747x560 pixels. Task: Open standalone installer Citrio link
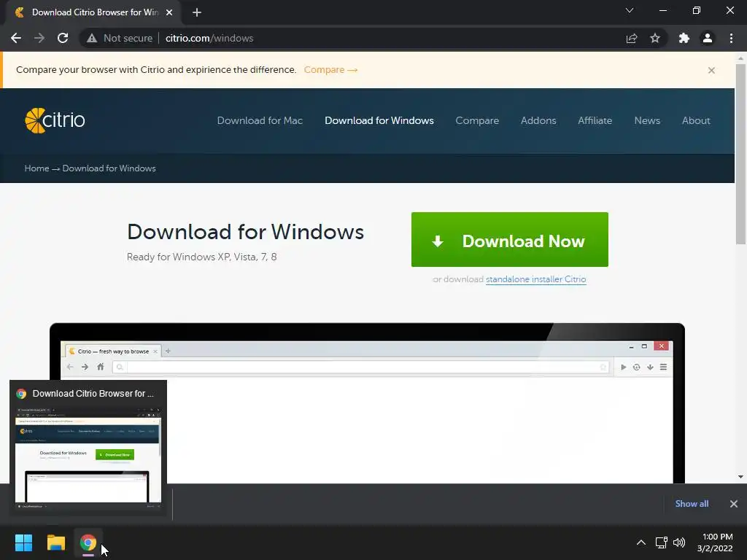click(x=536, y=279)
